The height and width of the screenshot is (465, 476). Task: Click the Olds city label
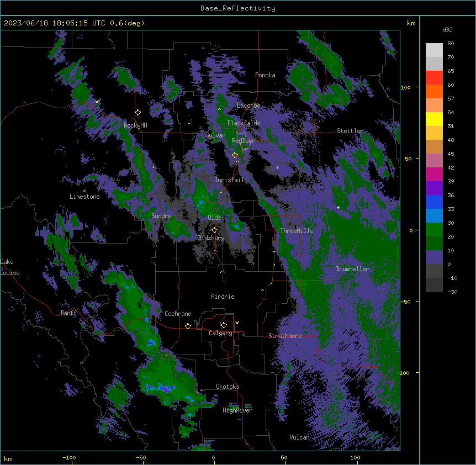pos(214,218)
